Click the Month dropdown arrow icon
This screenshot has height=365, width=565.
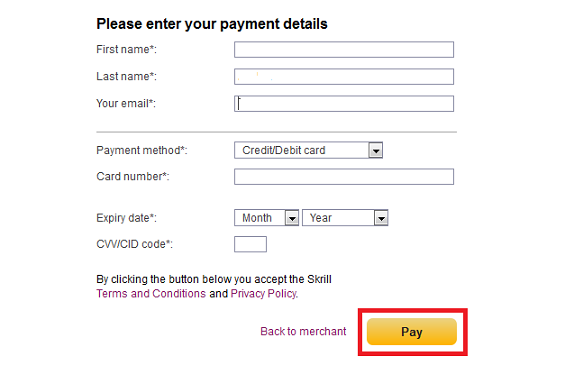292,218
